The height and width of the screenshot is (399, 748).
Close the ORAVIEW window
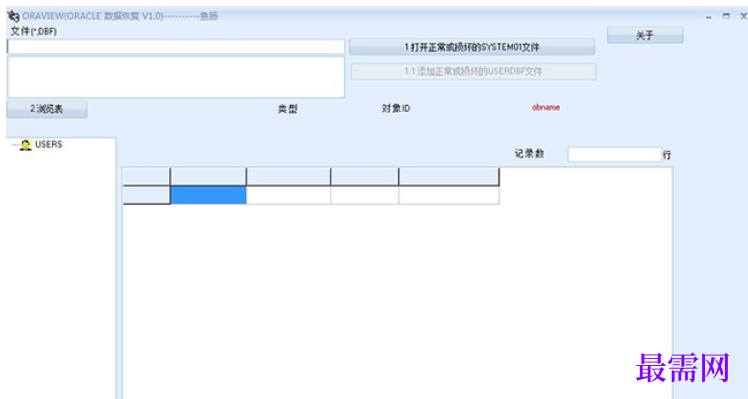(743, 16)
